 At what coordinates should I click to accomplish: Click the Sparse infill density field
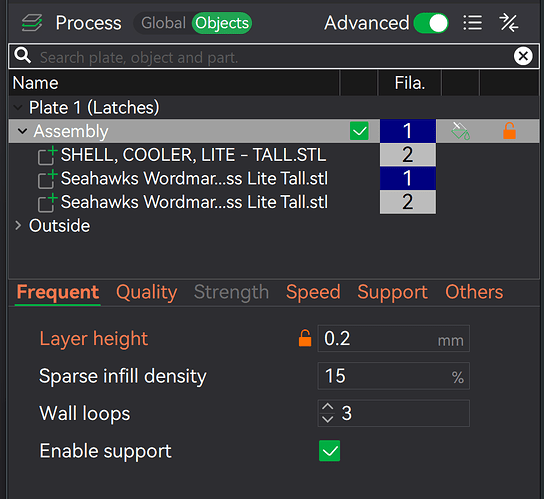[x=393, y=376]
